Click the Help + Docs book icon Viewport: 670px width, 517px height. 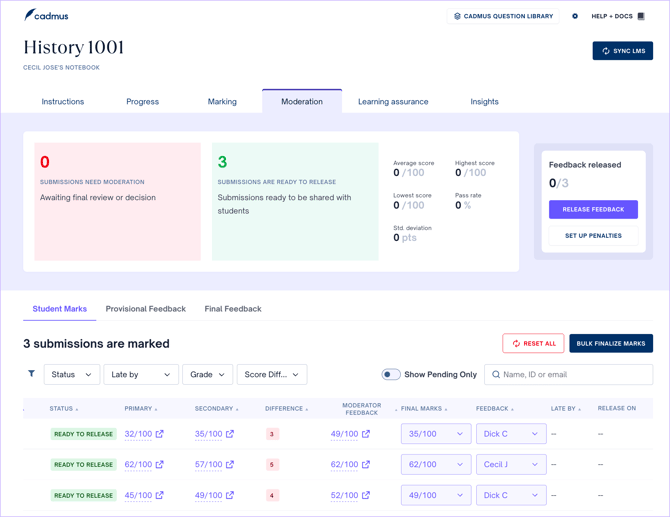641,16
